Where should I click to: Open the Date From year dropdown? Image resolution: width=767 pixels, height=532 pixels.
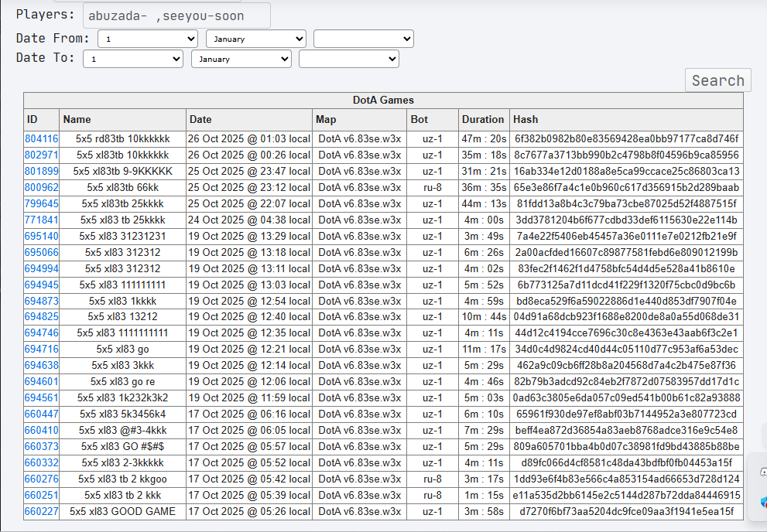[x=364, y=39]
